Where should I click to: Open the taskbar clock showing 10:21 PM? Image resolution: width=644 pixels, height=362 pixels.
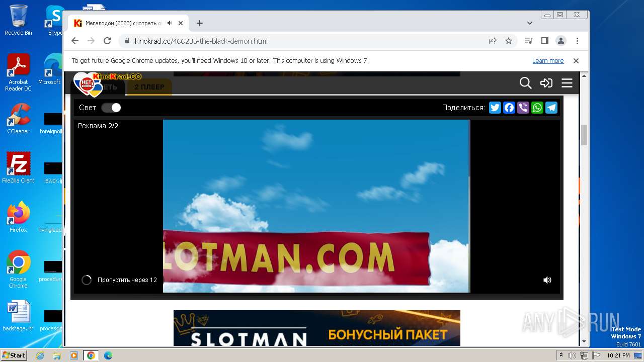click(x=618, y=355)
